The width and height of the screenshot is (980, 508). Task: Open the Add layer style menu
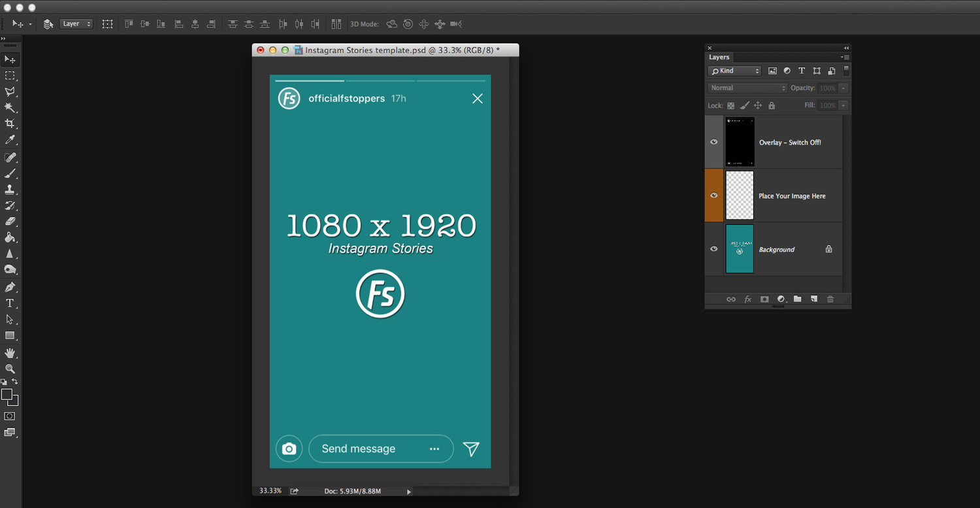point(747,299)
